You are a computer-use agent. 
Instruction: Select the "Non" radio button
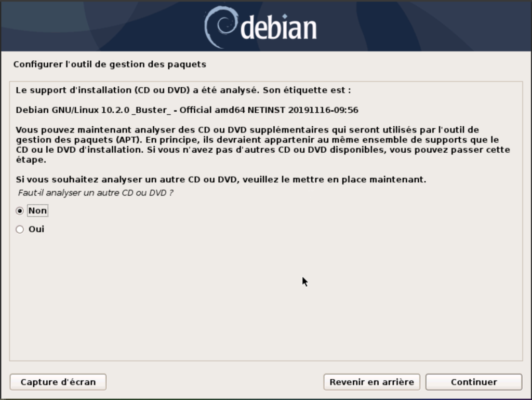click(20, 211)
